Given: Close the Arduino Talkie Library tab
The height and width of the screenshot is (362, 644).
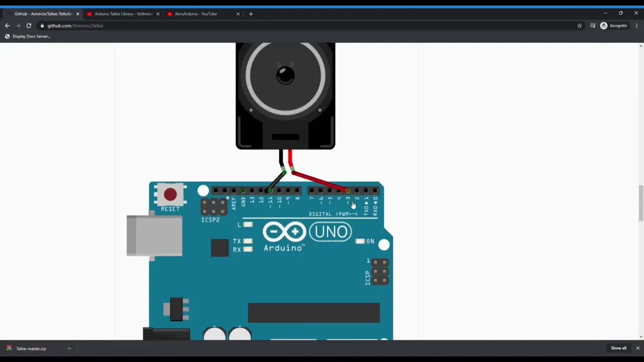Looking at the screenshot, I should point(158,14).
